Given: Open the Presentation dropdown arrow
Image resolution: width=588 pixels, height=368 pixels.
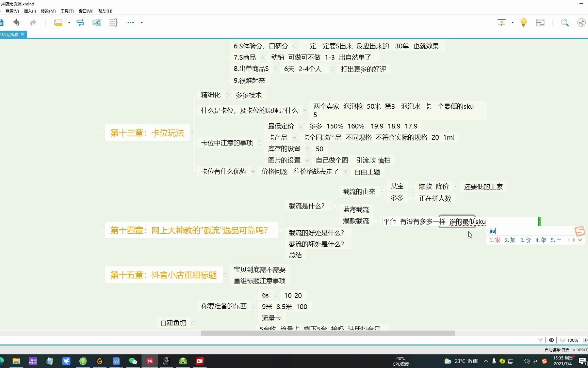Looking at the screenshot, I should tap(512, 22).
